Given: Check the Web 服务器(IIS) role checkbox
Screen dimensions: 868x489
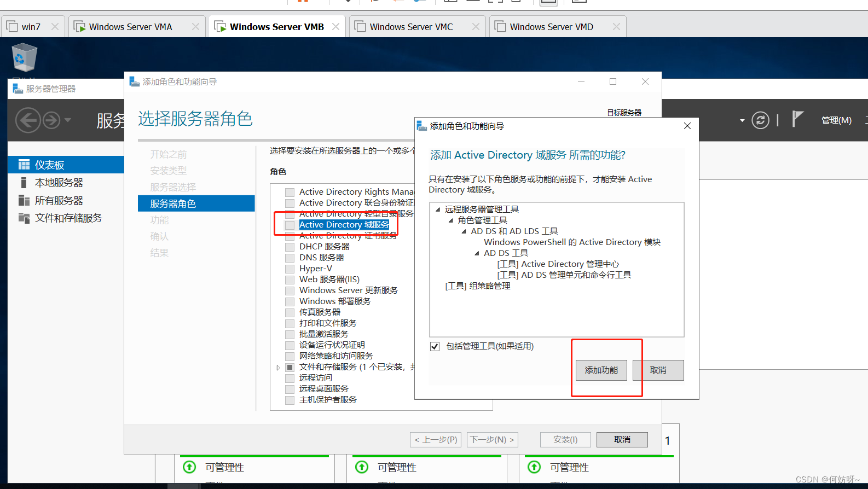Looking at the screenshot, I should (290, 280).
